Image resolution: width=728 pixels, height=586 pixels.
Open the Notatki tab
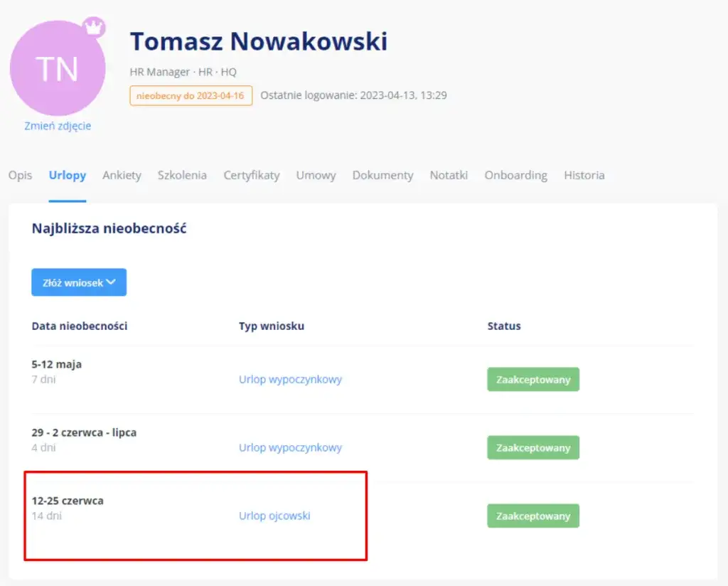(x=449, y=175)
